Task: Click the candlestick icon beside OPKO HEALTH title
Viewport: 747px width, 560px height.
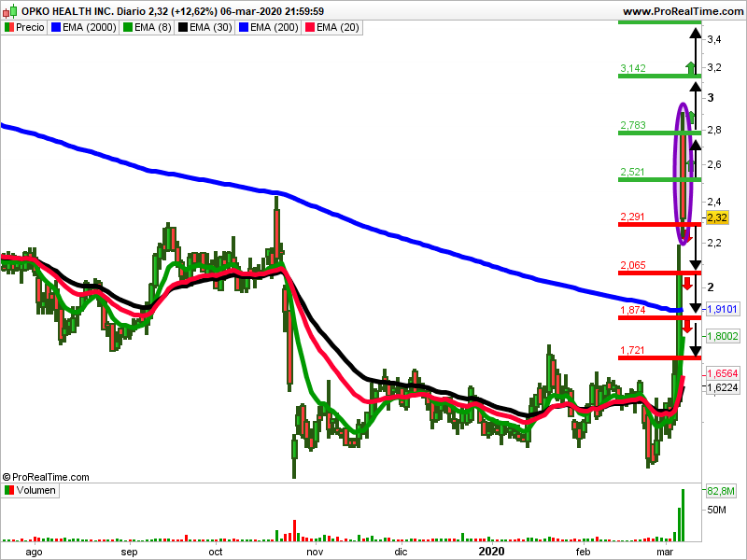Action: point(10,10)
